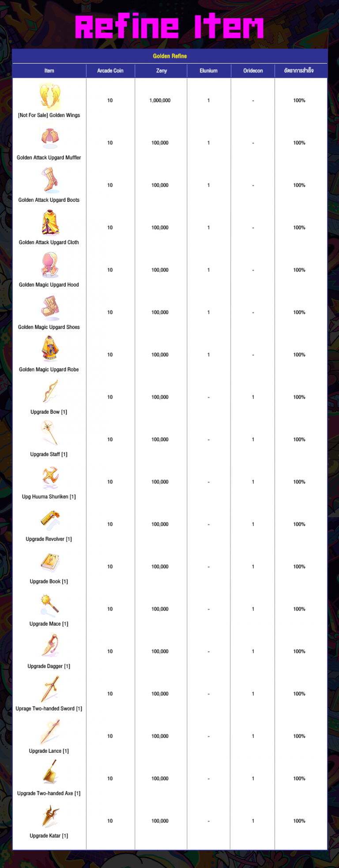This screenshot has height=868, width=339.
Task: Click the Golden Wings item icon
Action: 50,96
